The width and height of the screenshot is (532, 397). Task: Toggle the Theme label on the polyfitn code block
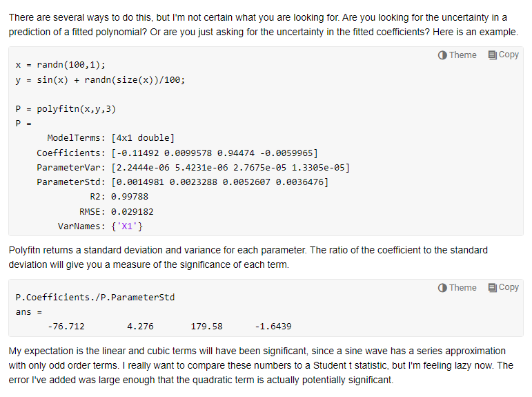(x=462, y=55)
